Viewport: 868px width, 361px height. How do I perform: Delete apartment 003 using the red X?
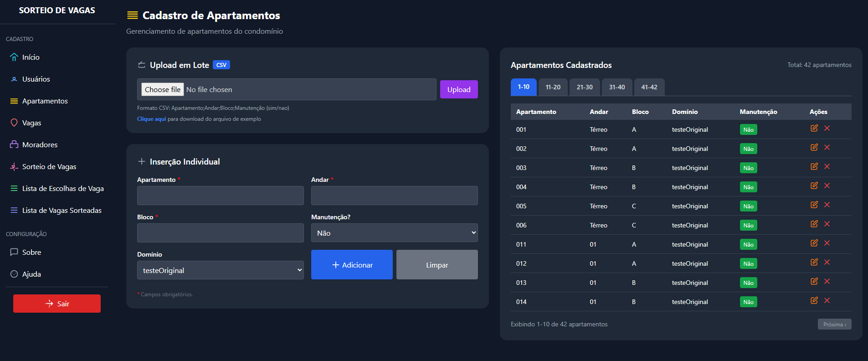(x=827, y=167)
